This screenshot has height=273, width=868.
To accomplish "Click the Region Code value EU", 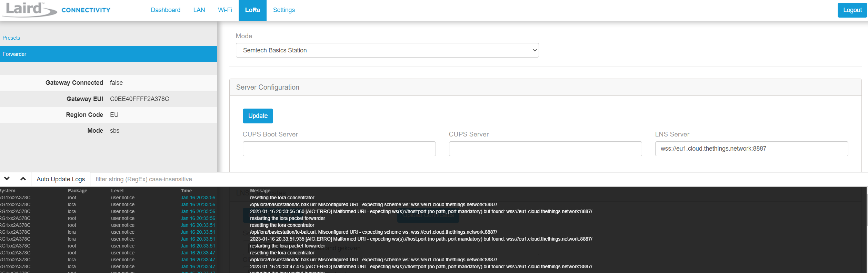I will pyautogui.click(x=114, y=115).
